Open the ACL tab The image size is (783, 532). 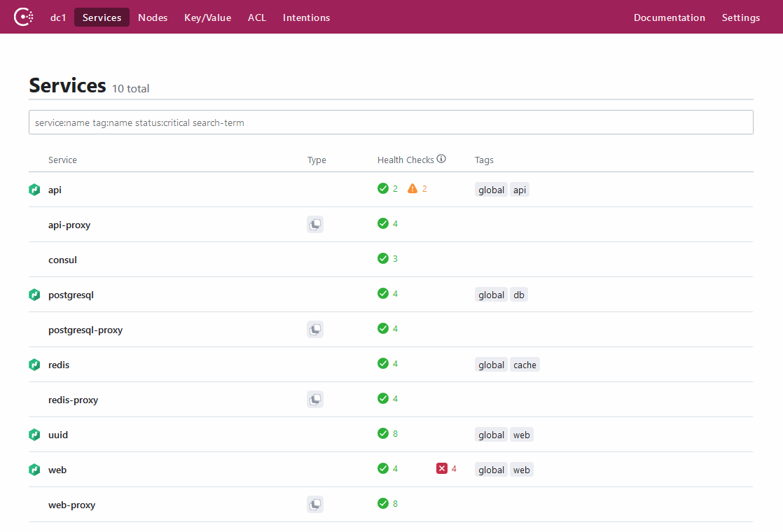pos(257,17)
